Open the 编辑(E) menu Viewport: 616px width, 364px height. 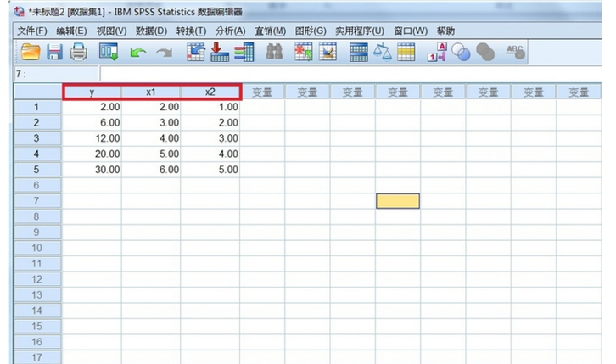click(x=71, y=31)
